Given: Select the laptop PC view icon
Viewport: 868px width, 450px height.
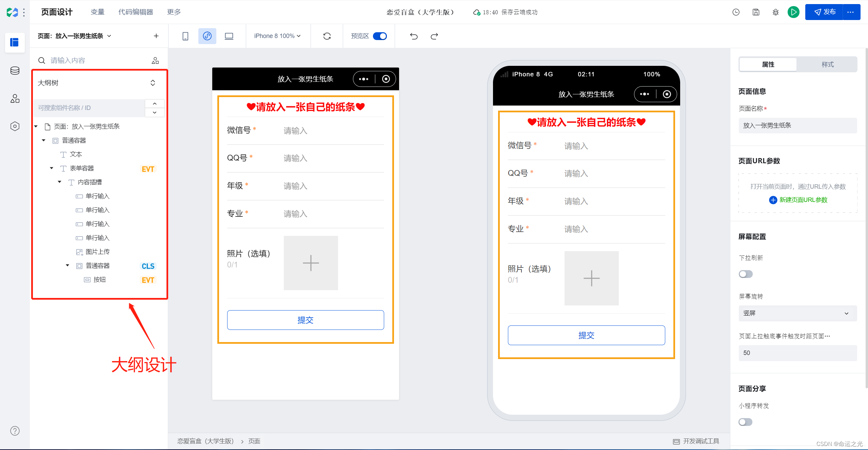Looking at the screenshot, I should pyautogui.click(x=229, y=36).
